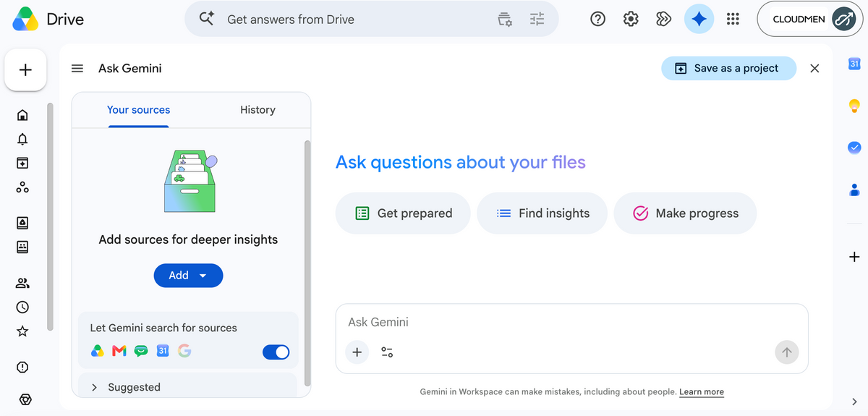Click 'Add sources for deeper insights' text

click(x=188, y=239)
